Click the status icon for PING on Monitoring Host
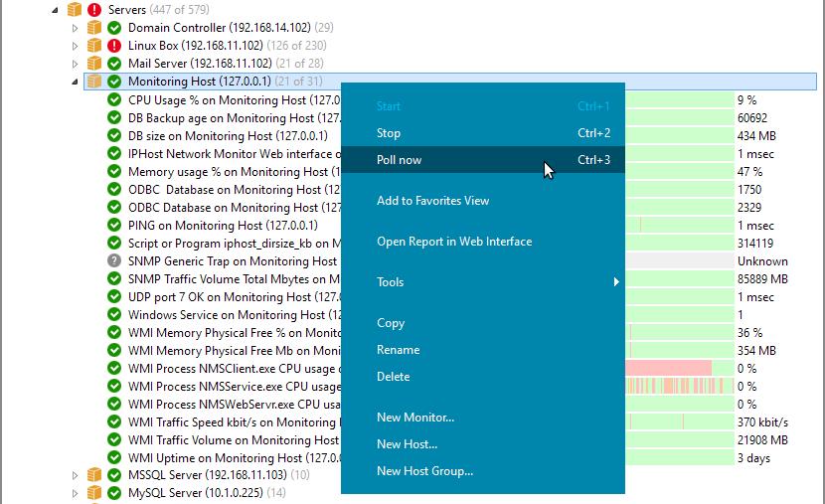This screenshot has width=825, height=504. click(x=114, y=226)
